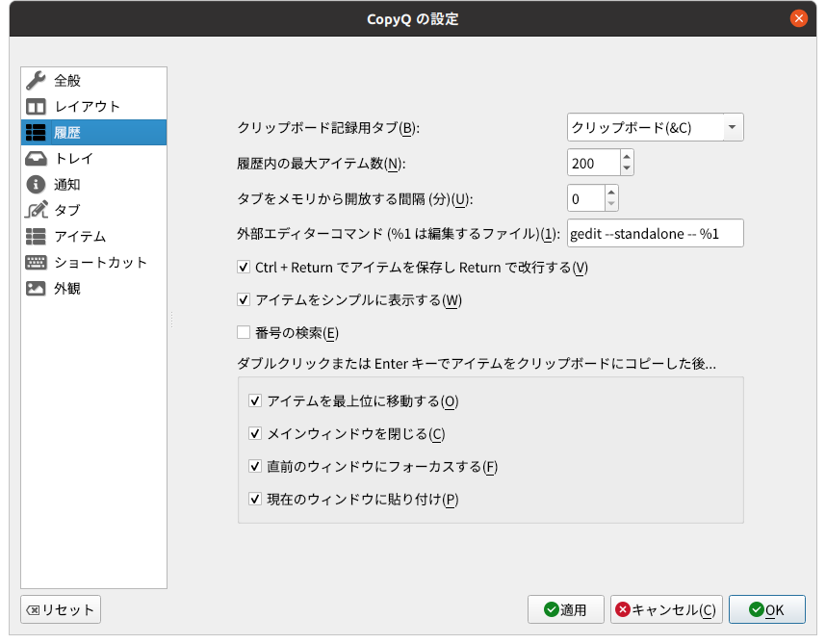Viewport: 826px width, 644px height.
Task: Increase 履歴内の最大アイテム数 with up arrow
Action: coord(627,157)
